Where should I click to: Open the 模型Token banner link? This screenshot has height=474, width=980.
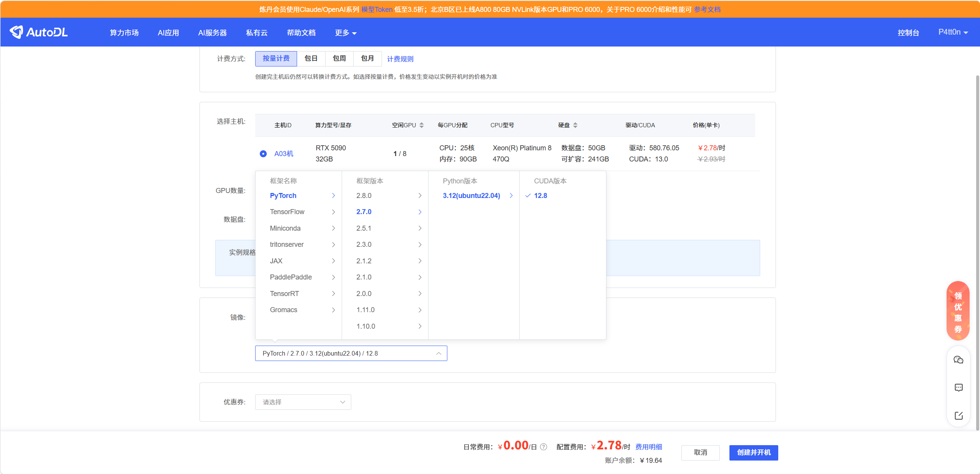coord(377,9)
